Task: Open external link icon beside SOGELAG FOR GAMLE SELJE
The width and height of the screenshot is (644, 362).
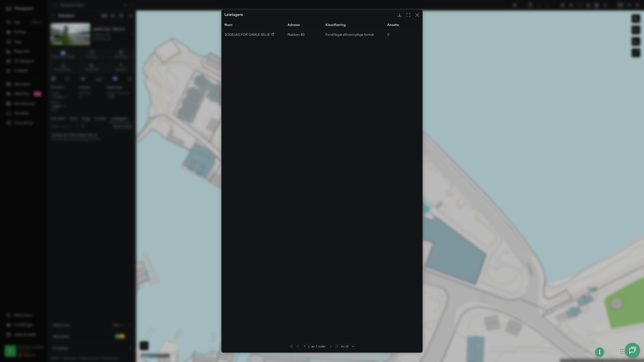Action: point(273,34)
